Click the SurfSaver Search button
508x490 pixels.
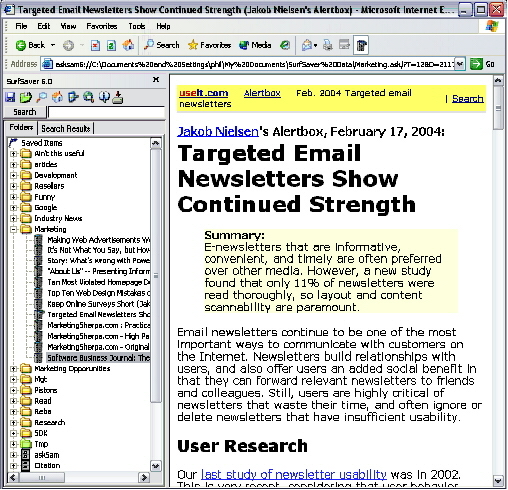(x=24, y=112)
